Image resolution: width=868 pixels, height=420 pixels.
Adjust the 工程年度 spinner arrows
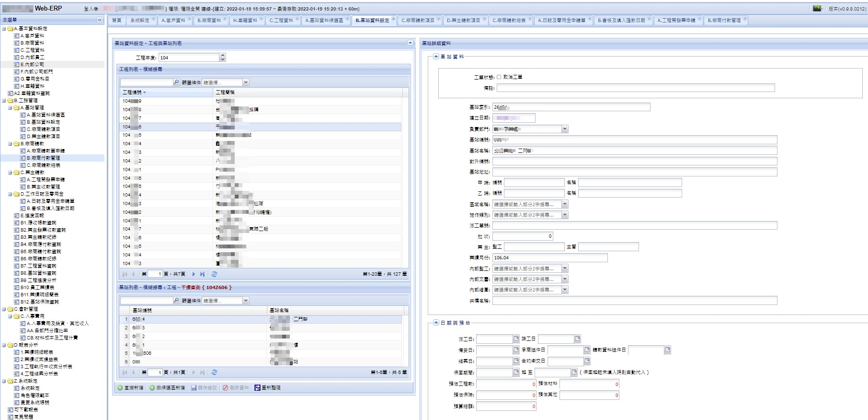(x=222, y=58)
